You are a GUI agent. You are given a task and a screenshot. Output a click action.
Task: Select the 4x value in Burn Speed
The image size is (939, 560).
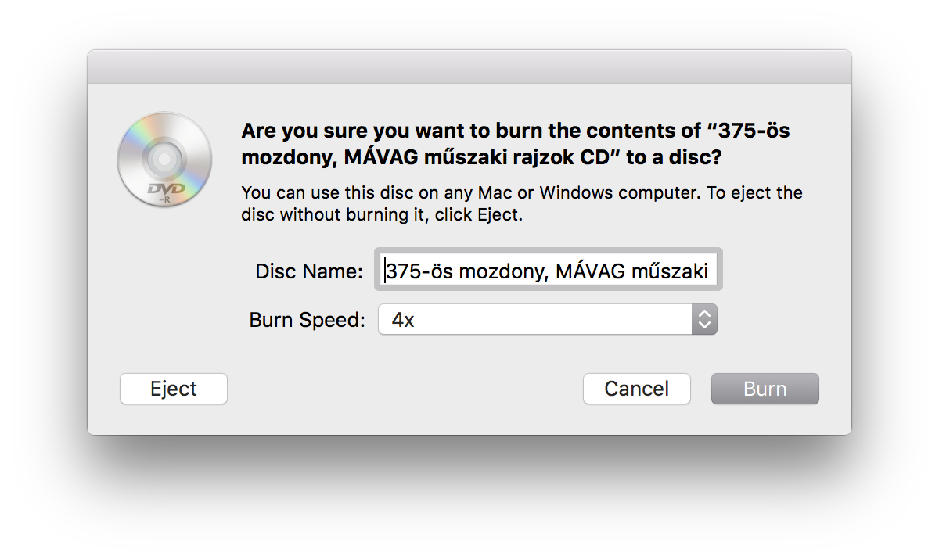pos(403,320)
